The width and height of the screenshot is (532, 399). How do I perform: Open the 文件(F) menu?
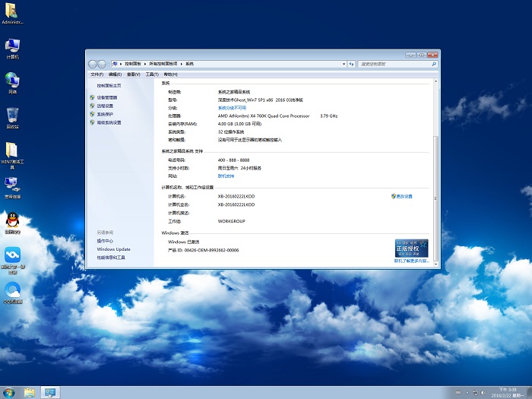(97, 74)
